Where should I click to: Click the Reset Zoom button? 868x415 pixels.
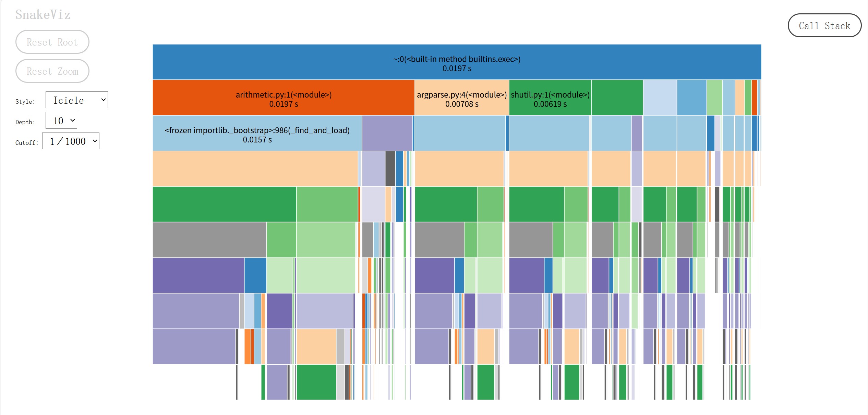(x=52, y=71)
